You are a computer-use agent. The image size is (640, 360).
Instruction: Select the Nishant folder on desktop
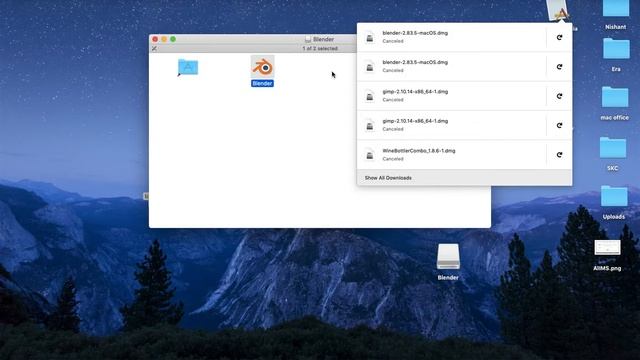[616, 9]
